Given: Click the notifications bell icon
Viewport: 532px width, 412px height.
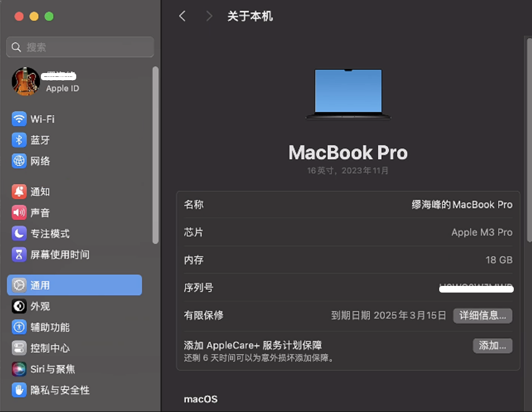Looking at the screenshot, I should pyautogui.click(x=19, y=191).
